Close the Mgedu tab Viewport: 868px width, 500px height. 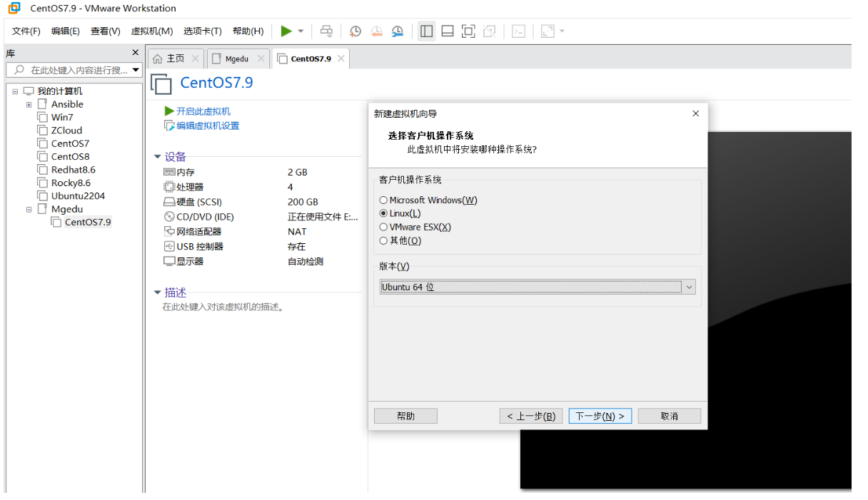(x=261, y=58)
